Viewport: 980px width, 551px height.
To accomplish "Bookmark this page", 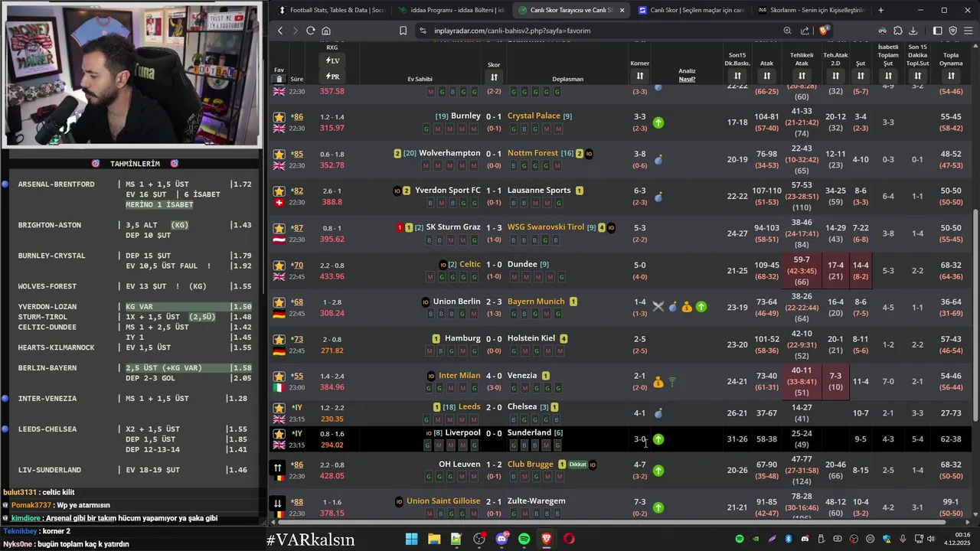I will tap(403, 31).
